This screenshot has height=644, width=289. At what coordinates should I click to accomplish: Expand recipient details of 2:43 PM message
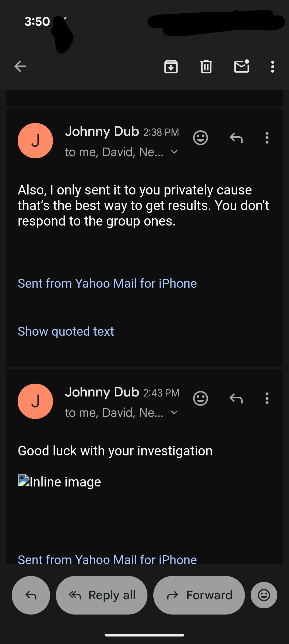pyautogui.click(x=174, y=413)
